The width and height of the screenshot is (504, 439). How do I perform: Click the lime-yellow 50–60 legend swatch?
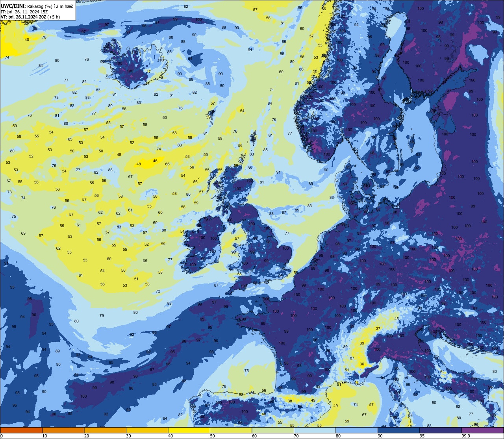click(x=231, y=430)
